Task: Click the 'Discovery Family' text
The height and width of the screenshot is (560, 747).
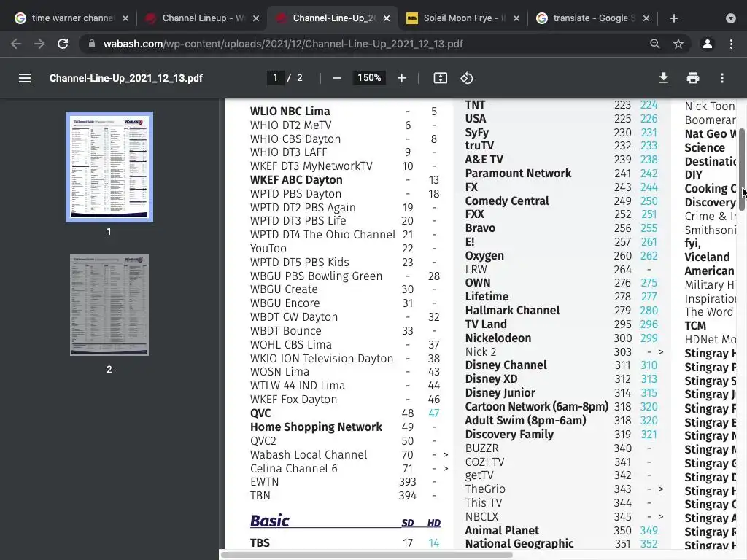Action: pyautogui.click(x=509, y=435)
